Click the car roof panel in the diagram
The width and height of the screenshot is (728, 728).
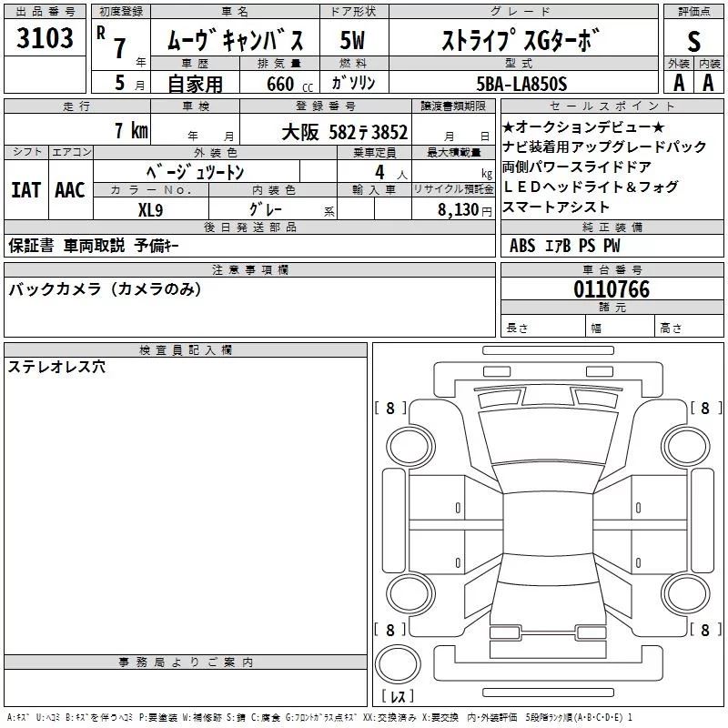pos(548,522)
